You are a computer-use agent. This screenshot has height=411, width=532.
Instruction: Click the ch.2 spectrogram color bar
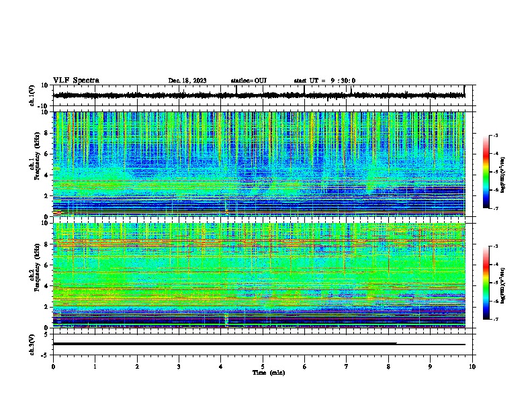click(x=486, y=283)
